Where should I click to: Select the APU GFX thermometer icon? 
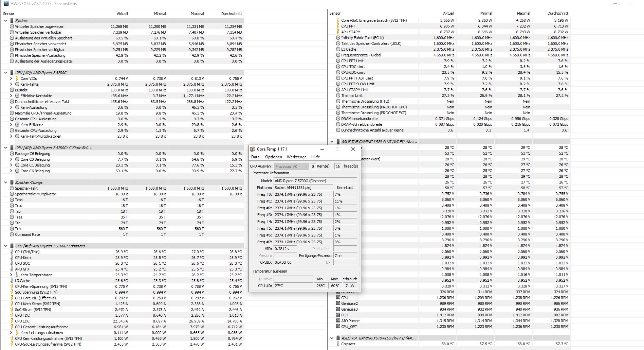click(12, 269)
